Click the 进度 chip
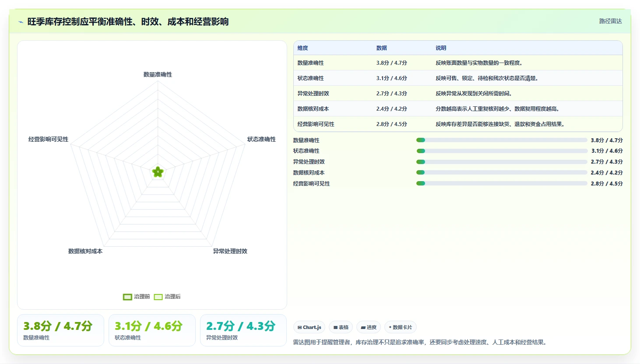 pos(369,327)
